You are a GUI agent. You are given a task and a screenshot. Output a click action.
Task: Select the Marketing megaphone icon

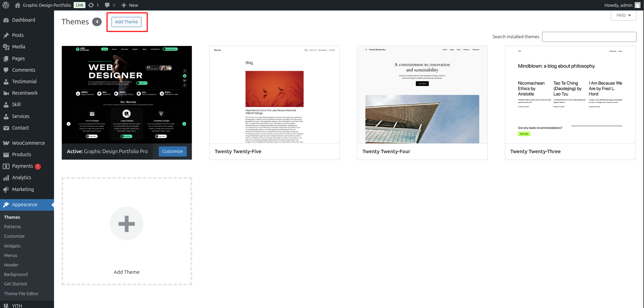7,189
